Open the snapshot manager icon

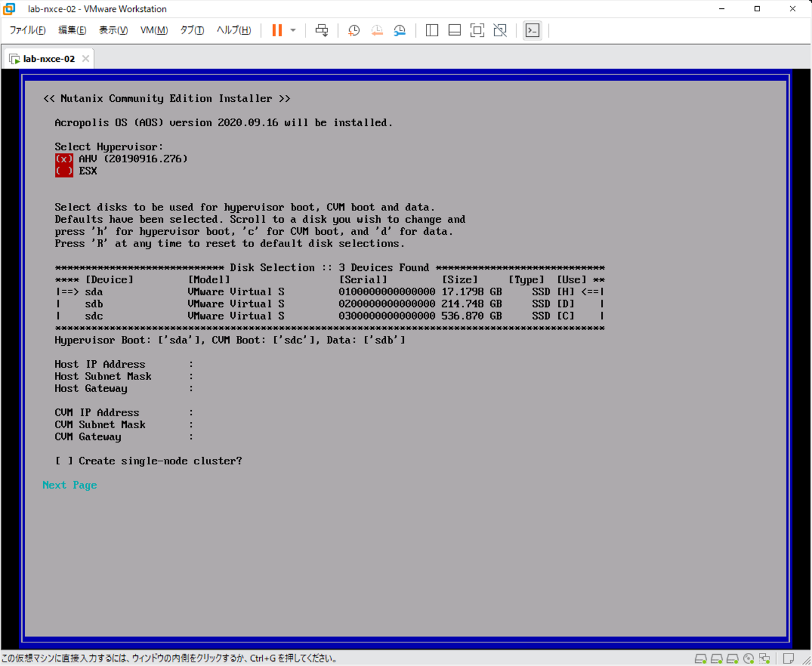tap(400, 30)
